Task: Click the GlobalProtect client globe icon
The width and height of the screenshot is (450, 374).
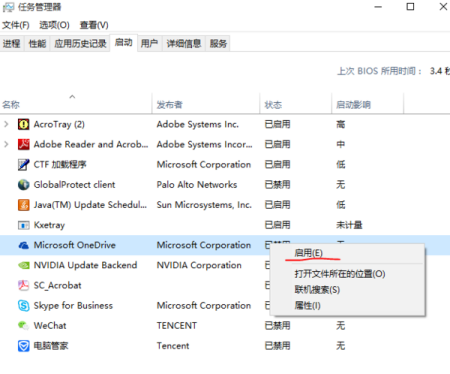Action: 23,185
